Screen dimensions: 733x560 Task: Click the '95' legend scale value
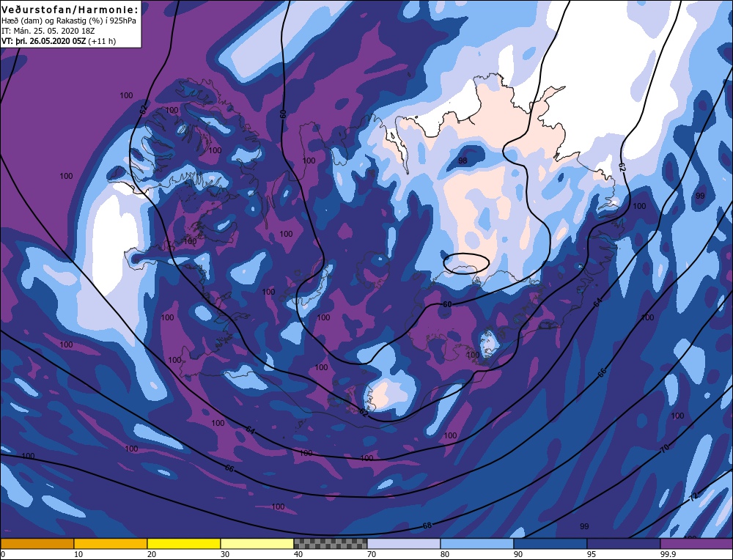point(591,554)
